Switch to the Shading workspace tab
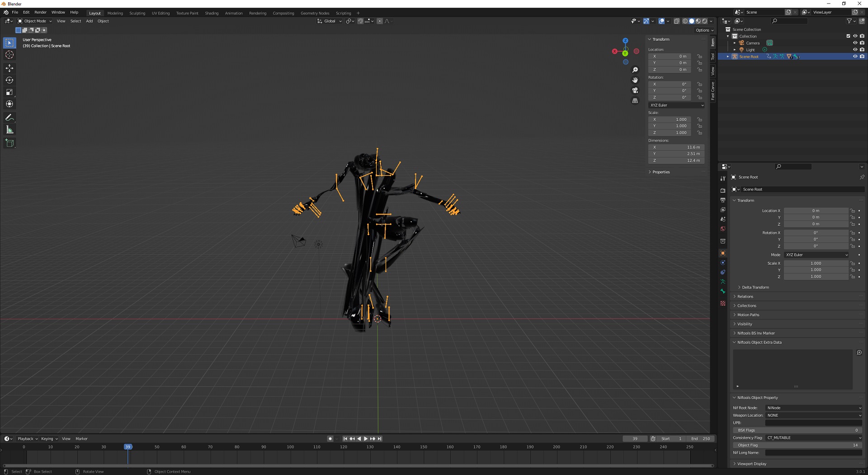This screenshot has width=868, height=475. (x=211, y=13)
